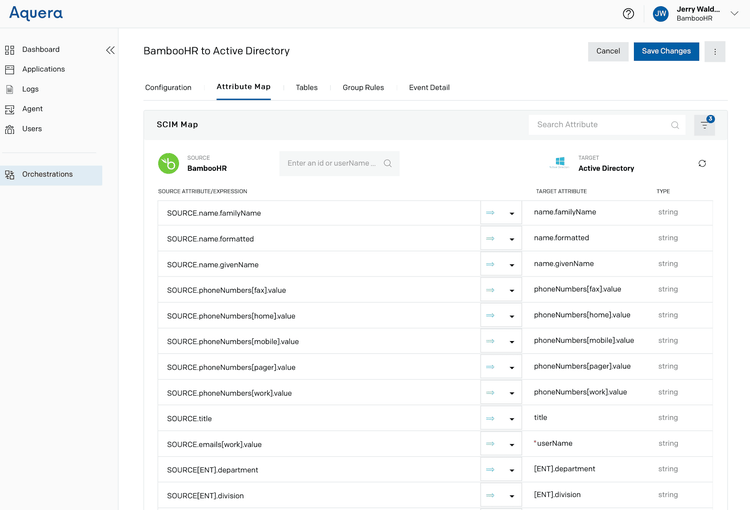Screen dimensions: 750x510
Task: Open the filter icon with badge
Action: coord(705,125)
